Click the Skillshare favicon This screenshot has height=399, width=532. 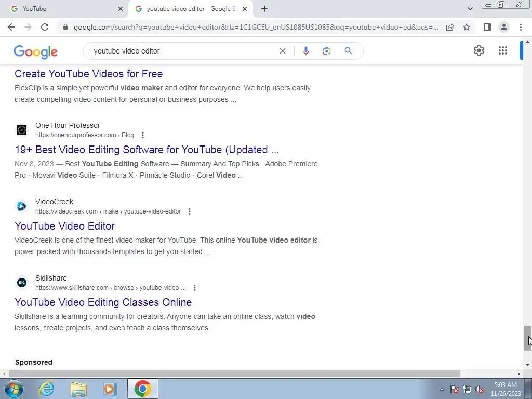click(22, 283)
